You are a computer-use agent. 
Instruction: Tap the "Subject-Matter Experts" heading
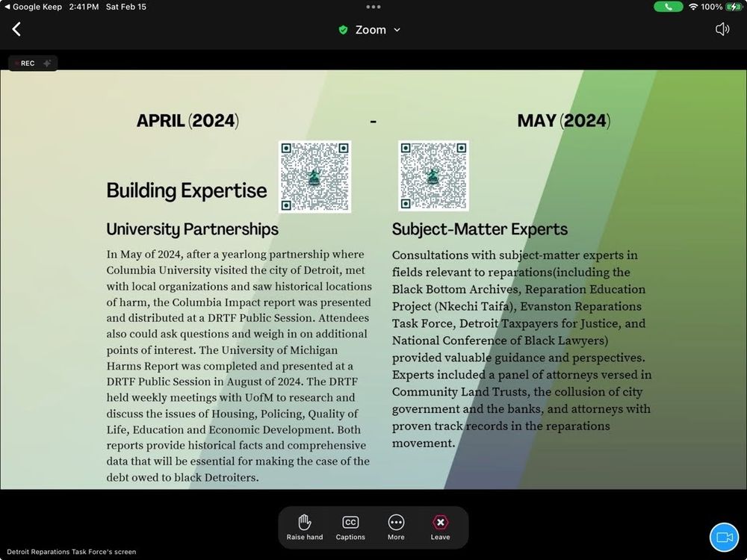click(480, 229)
